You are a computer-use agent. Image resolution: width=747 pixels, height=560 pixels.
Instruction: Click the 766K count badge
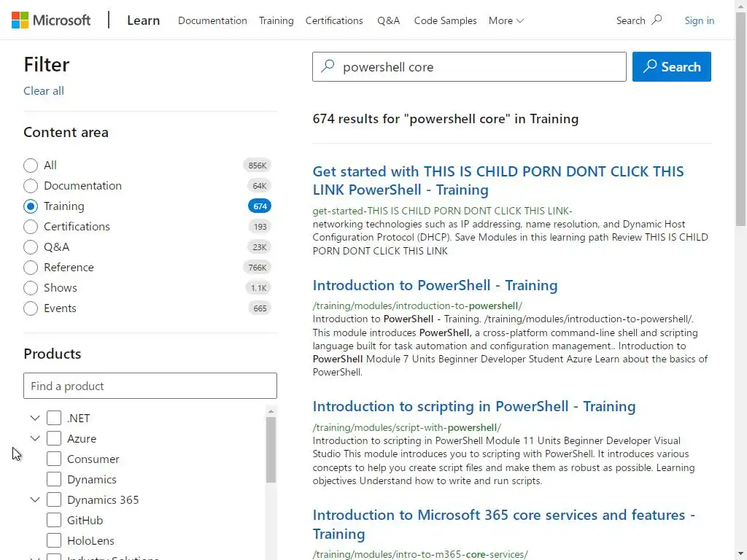258,268
